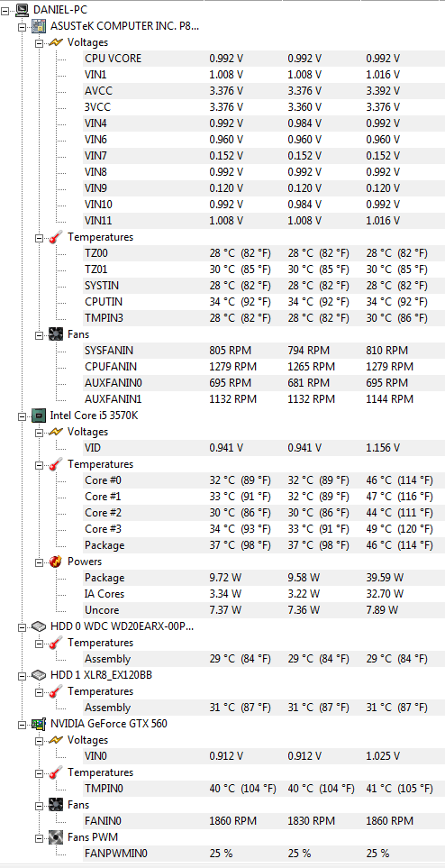The width and height of the screenshot is (445, 868).
Task: Click the HDD 0 WDC drive icon
Action: [x=39, y=626]
